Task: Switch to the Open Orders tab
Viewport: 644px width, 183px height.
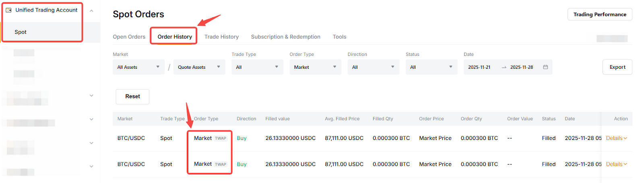Action: pyautogui.click(x=129, y=37)
